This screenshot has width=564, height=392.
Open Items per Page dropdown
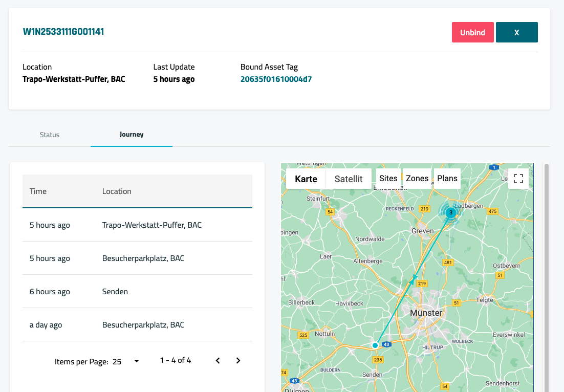(x=126, y=361)
